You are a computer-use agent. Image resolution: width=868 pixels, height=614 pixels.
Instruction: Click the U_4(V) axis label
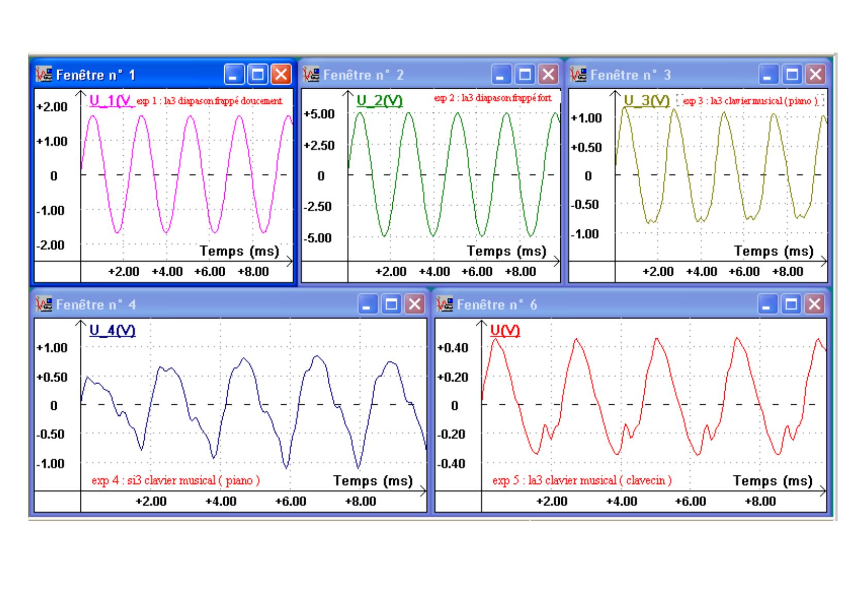(x=112, y=330)
